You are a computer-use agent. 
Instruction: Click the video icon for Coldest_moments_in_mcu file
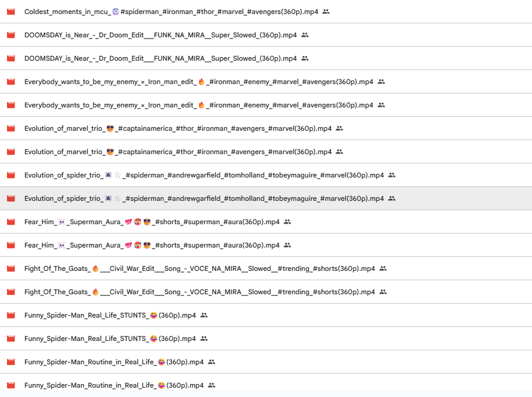tap(11, 12)
